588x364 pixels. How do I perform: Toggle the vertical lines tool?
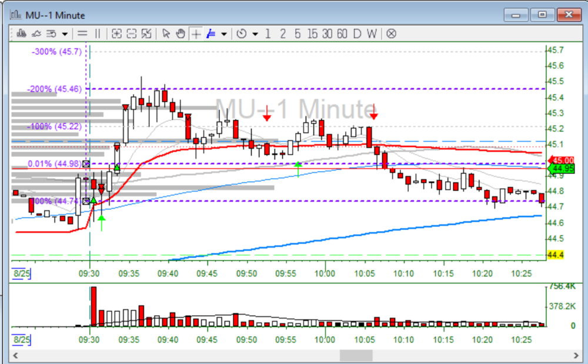click(97, 34)
